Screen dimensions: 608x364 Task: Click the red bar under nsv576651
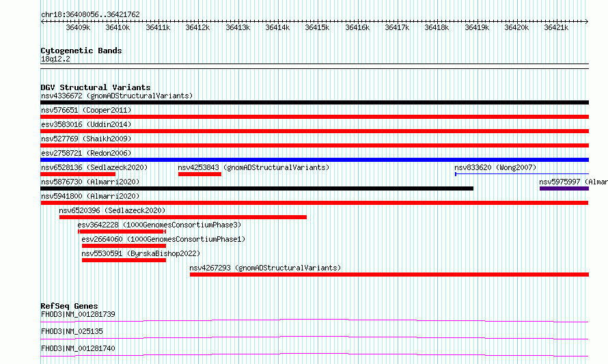point(314,117)
